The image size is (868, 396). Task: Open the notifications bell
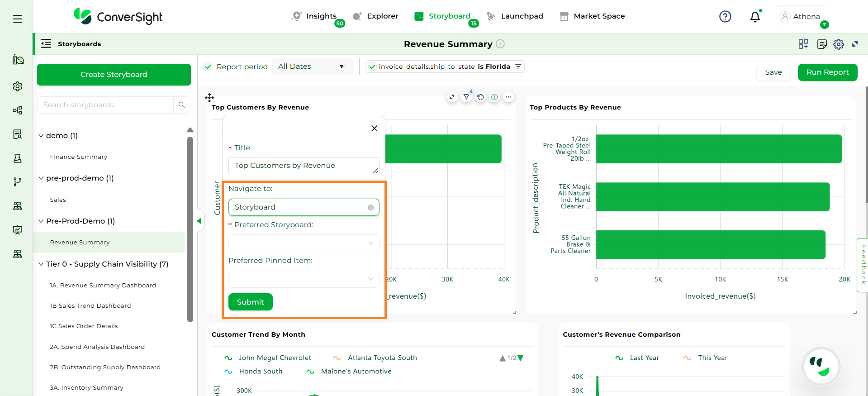click(755, 17)
